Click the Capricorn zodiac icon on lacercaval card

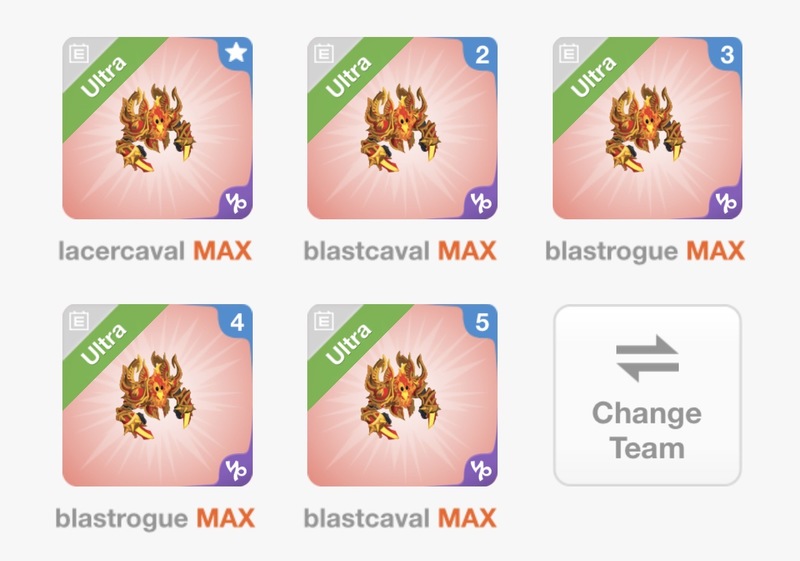tap(236, 203)
